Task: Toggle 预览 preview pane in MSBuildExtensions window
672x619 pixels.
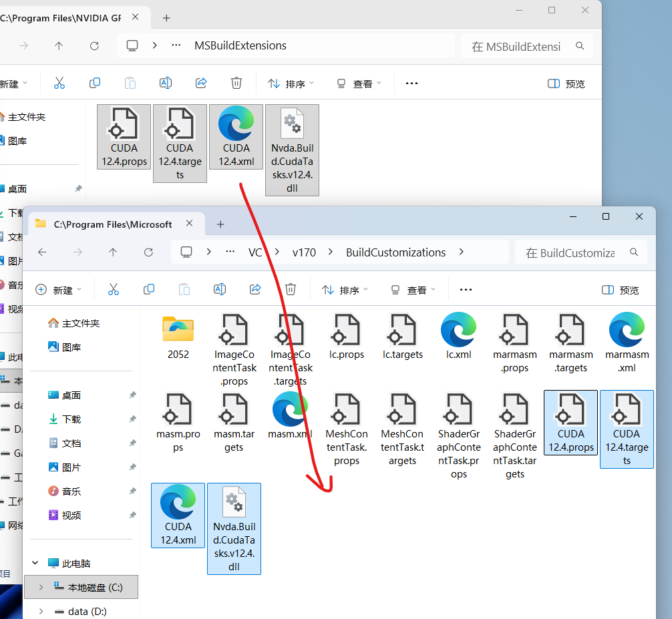Action: click(566, 83)
